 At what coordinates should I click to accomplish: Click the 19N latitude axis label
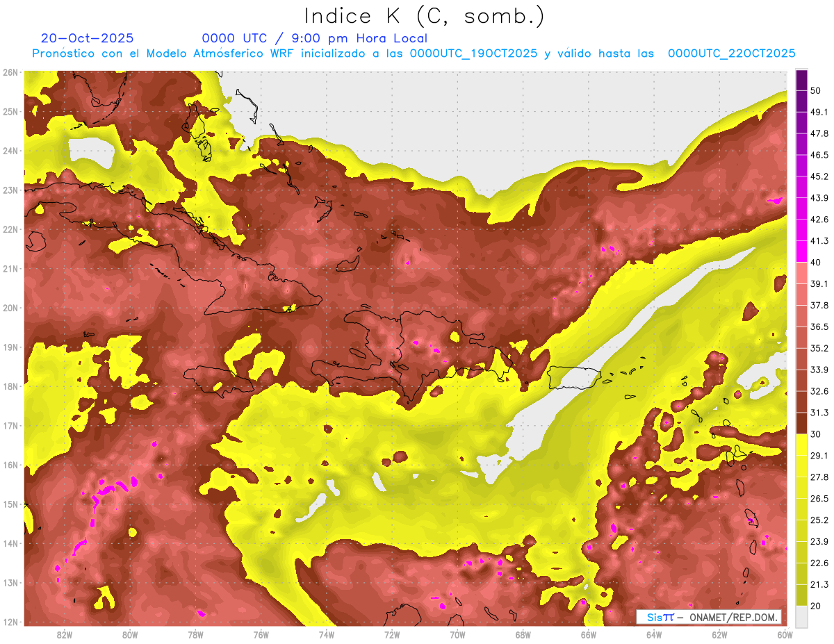click(x=10, y=347)
